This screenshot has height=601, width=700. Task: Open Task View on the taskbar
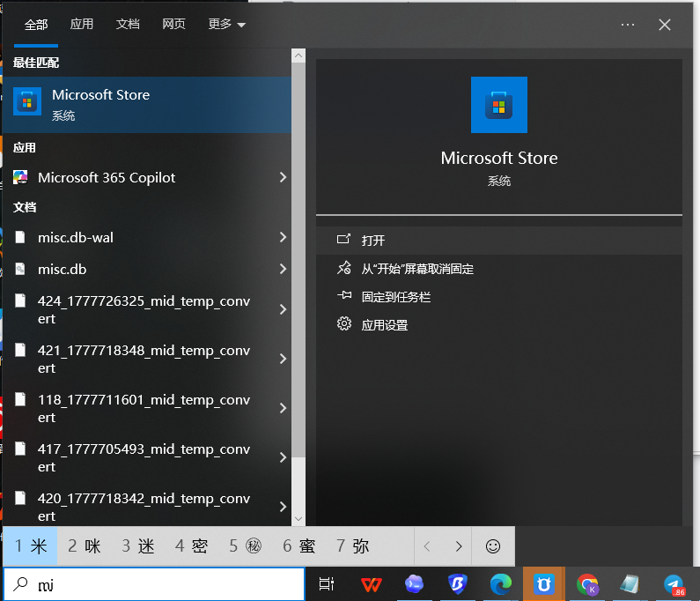point(327,584)
